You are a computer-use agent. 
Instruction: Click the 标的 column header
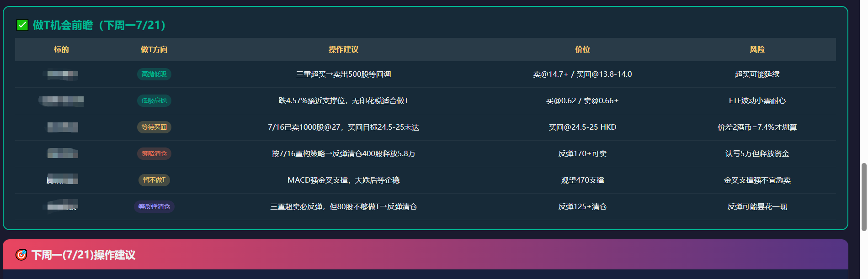coord(61,49)
